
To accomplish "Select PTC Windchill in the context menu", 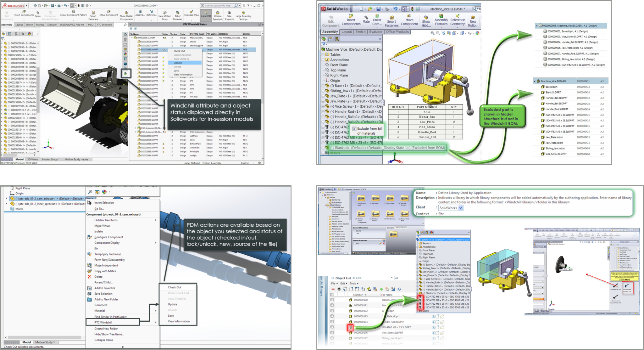I will pyautogui.click(x=103, y=322).
